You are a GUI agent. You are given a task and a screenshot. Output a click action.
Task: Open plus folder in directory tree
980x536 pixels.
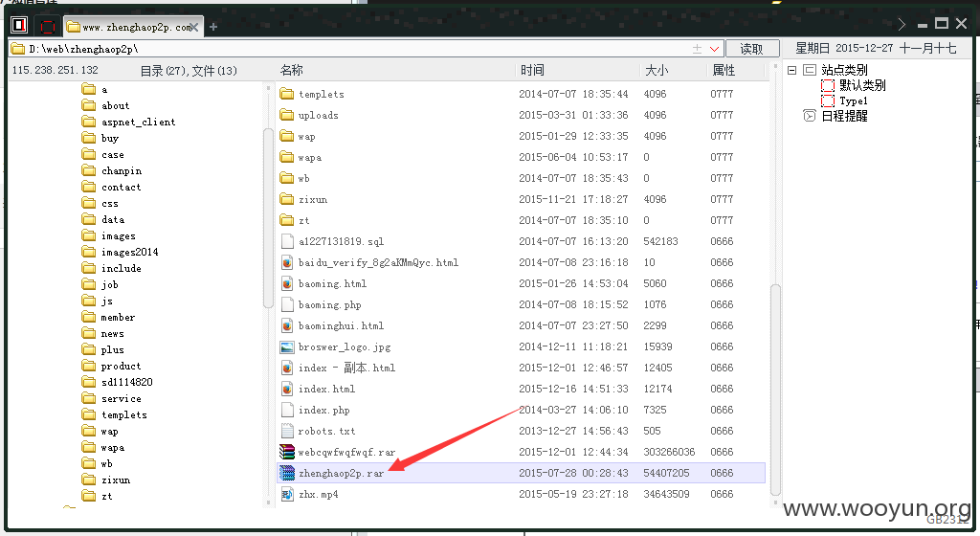point(113,350)
